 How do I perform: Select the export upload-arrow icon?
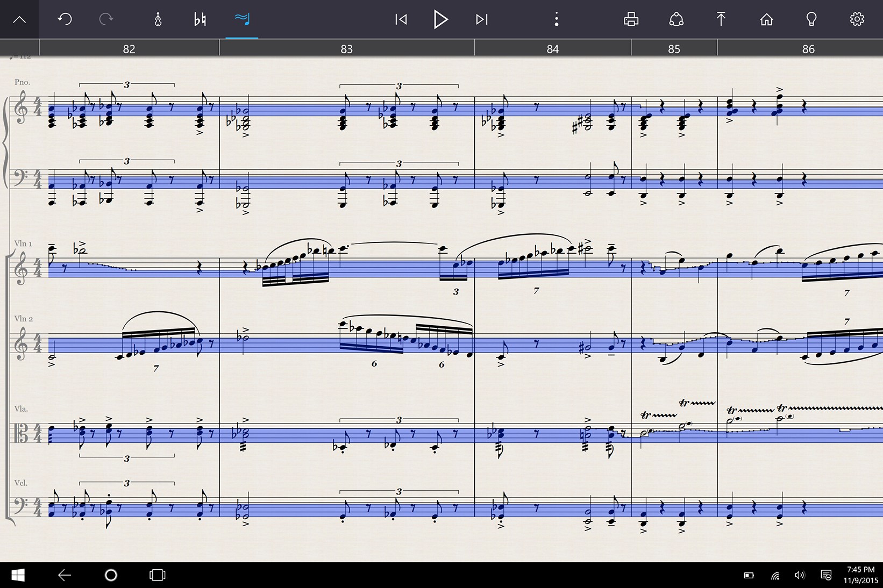tap(721, 19)
